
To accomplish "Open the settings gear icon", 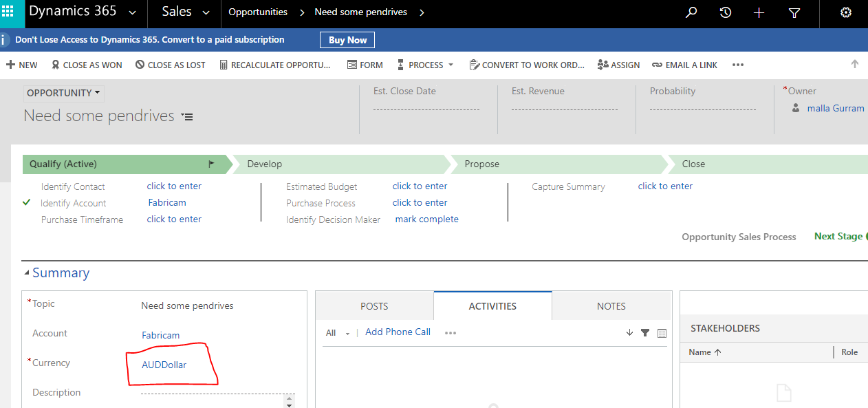I will coord(846,12).
